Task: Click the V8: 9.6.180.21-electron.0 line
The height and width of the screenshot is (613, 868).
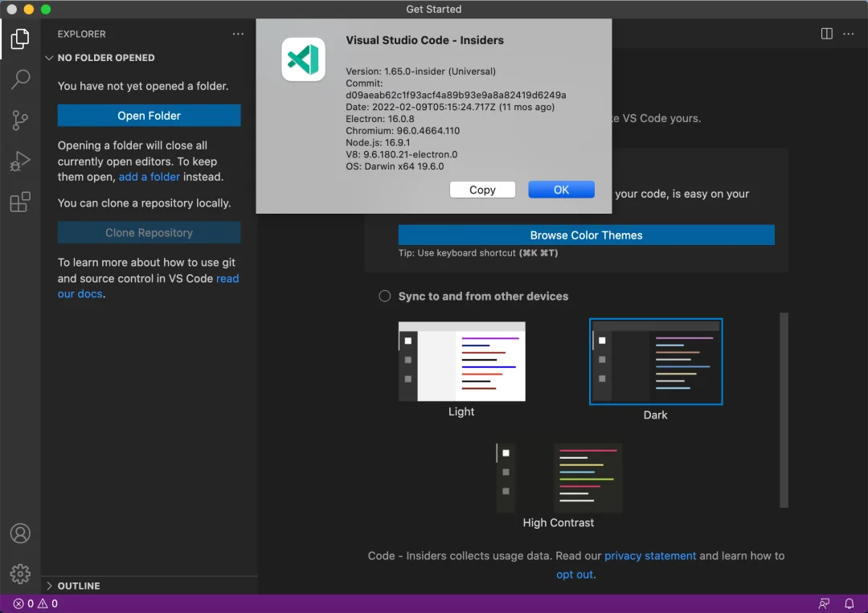Action: [x=401, y=155]
